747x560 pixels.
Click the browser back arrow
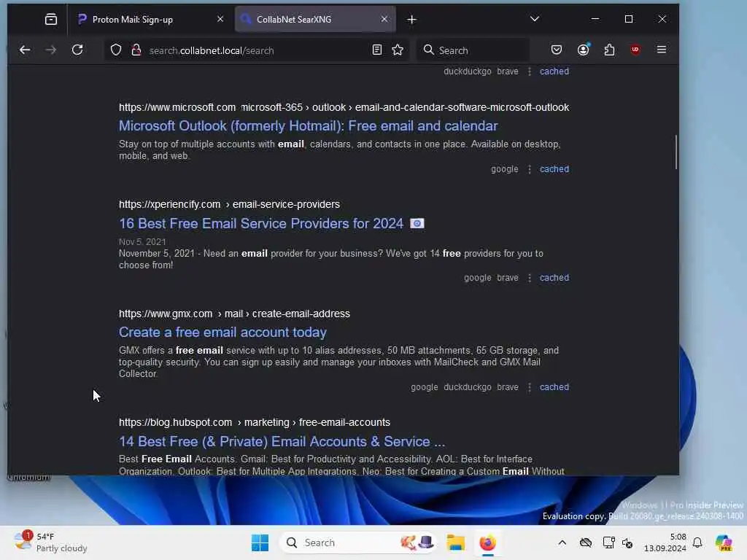coord(25,50)
